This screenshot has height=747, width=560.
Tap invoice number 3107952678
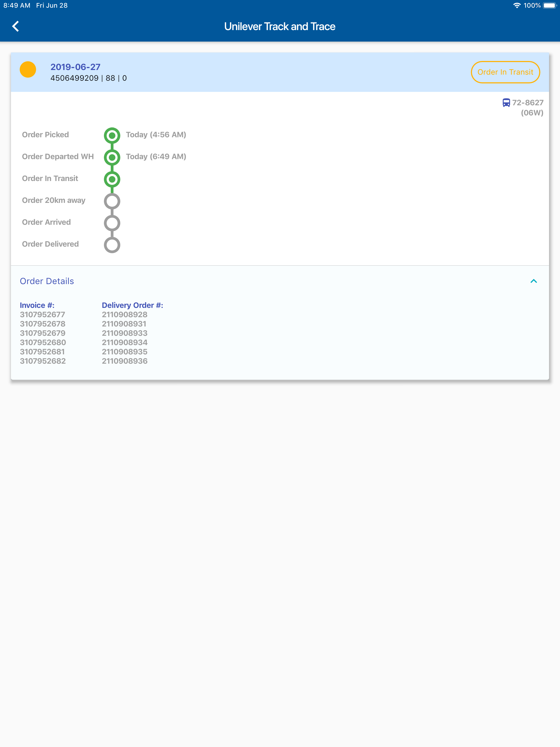(x=43, y=324)
